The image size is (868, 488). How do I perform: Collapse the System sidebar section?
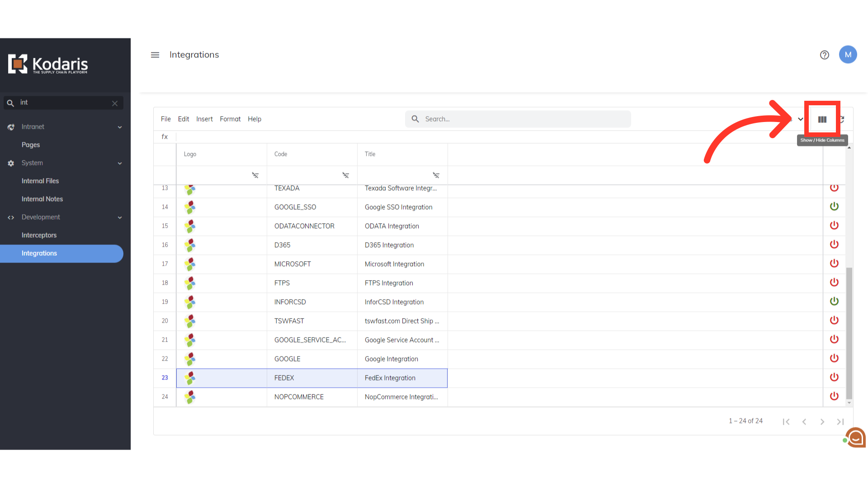click(120, 163)
